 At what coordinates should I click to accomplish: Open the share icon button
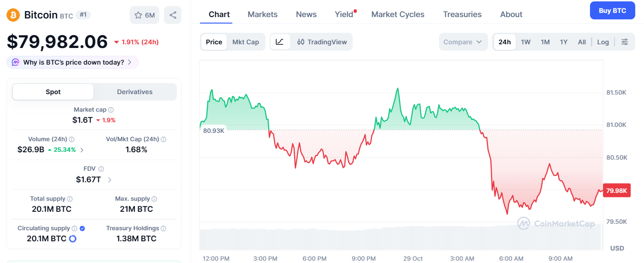[173, 15]
